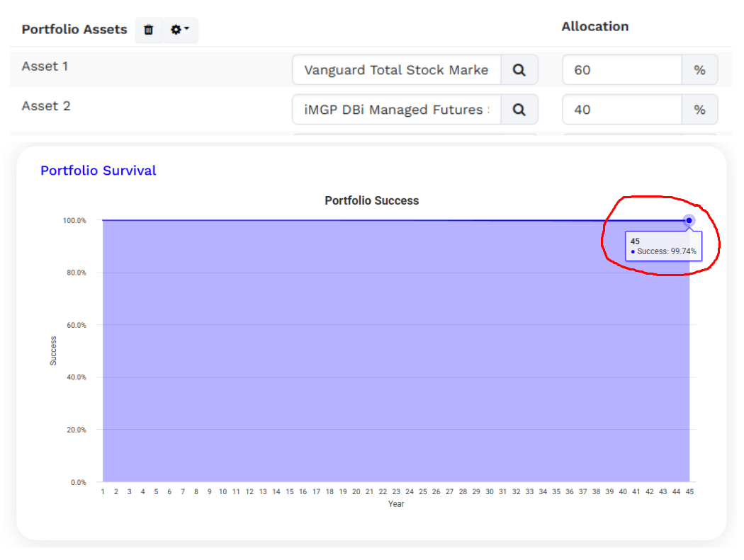
Task: Click the 0.0% y-axis label
Action: [x=78, y=483]
